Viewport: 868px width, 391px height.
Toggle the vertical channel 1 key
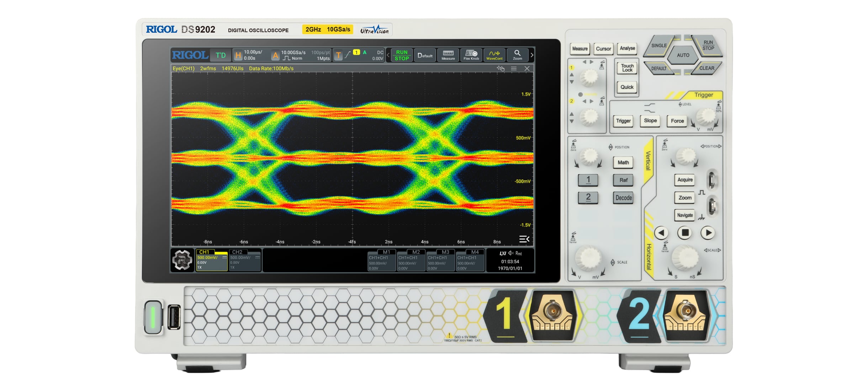[x=588, y=180]
